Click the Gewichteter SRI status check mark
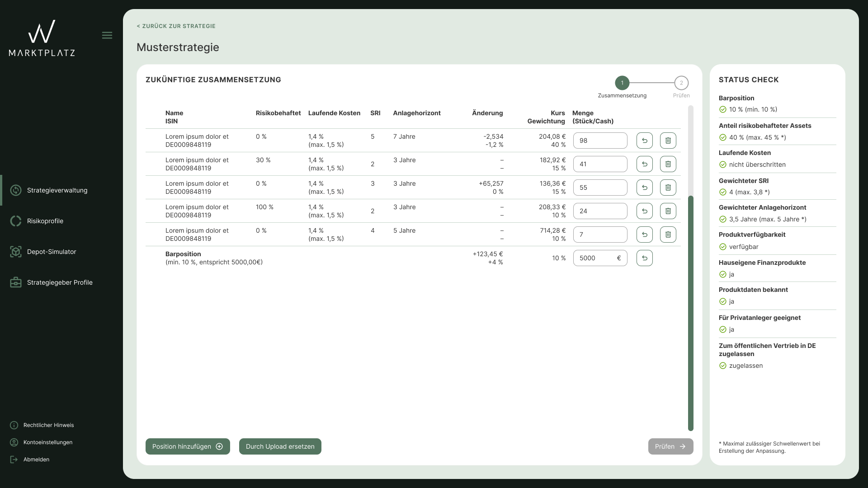The width and height of the screenshot is (868, 488). tap(722, 192)
